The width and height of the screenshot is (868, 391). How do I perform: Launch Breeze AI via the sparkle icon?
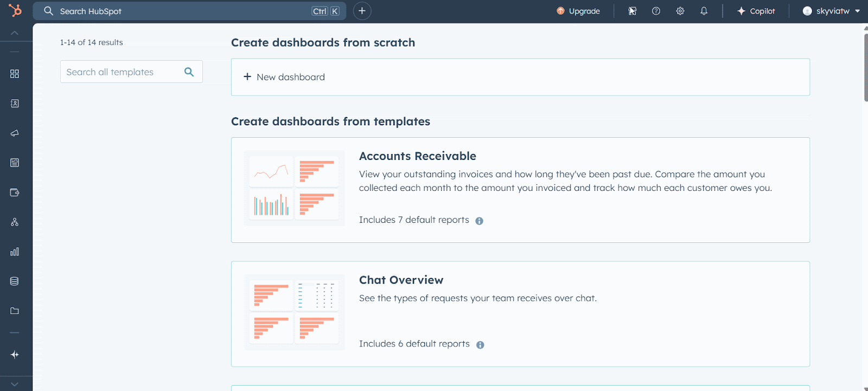click(x=15, y=355)
